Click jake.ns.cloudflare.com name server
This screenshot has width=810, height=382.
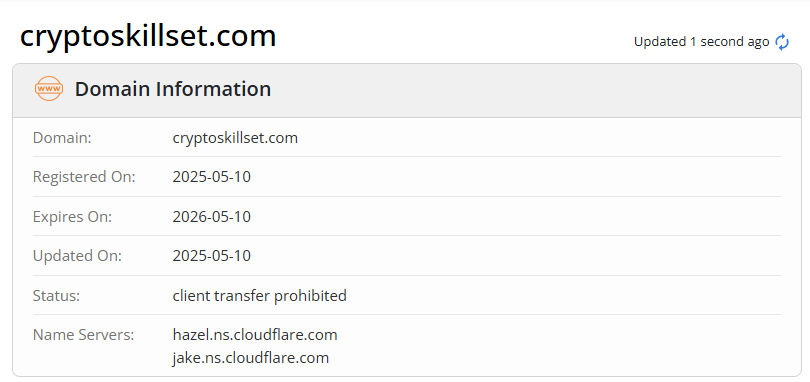click(251, 358)
